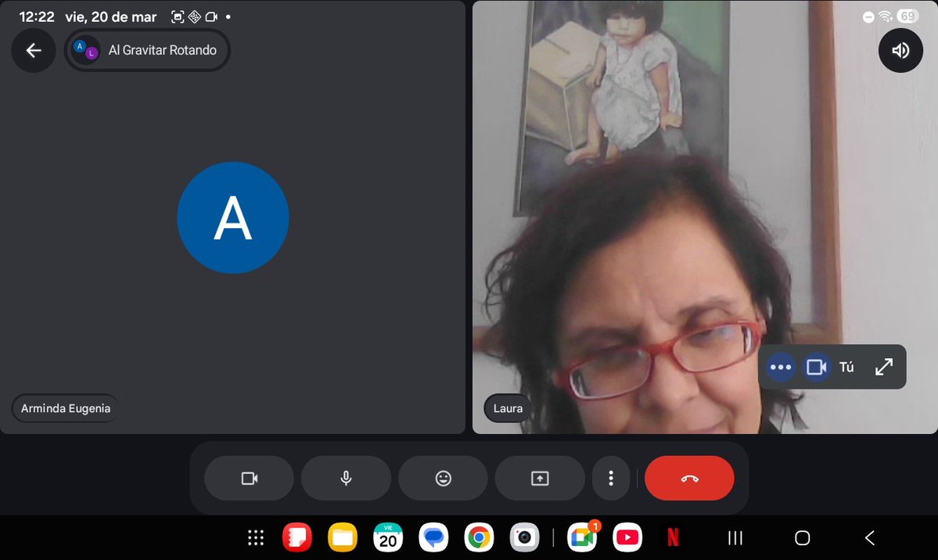Open the camera app in taskbar
938x560 pixels.
tap(525, 537)
